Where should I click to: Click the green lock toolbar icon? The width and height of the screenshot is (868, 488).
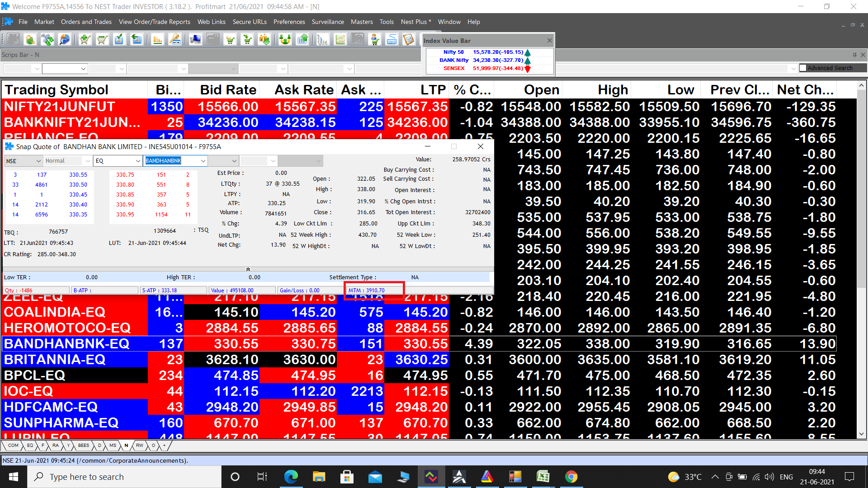click(30, 40)
